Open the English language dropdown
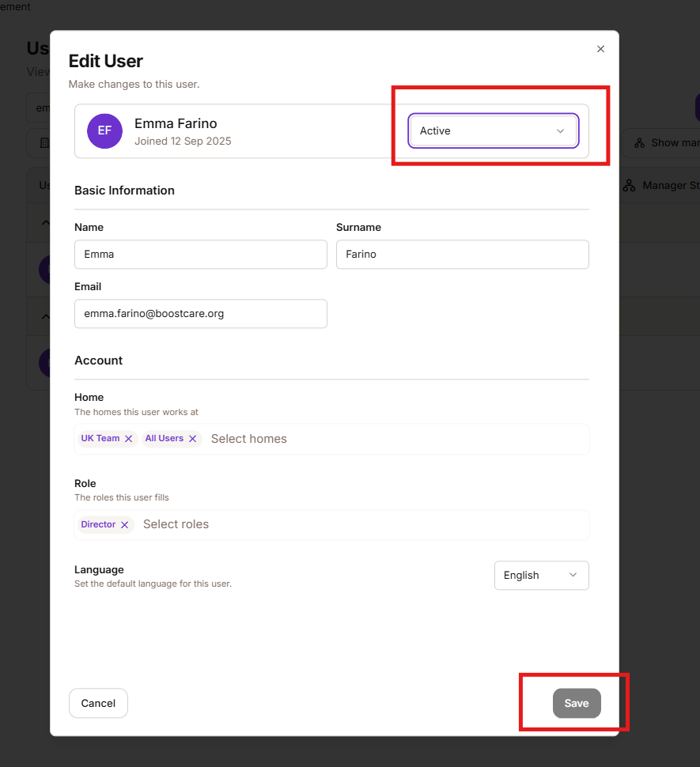 (x=541, y=576)
